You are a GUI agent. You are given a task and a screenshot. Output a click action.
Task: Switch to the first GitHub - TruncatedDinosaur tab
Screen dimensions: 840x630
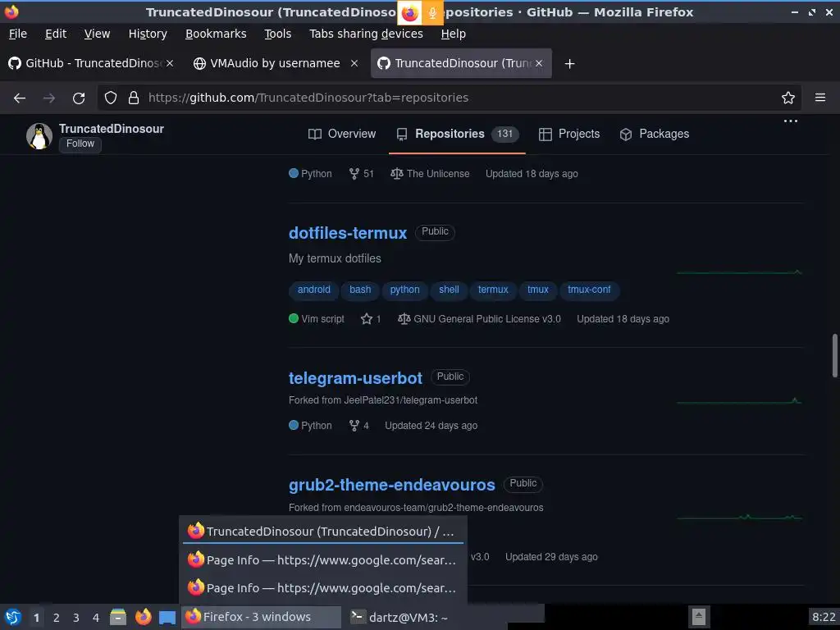point(91,63)
